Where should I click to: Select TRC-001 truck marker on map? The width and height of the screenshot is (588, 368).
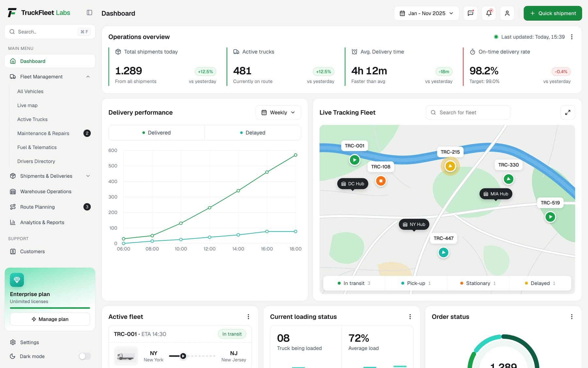354,160
